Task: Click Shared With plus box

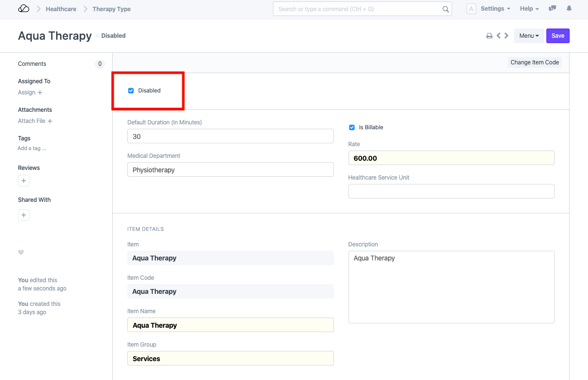Action: point(24,215)
